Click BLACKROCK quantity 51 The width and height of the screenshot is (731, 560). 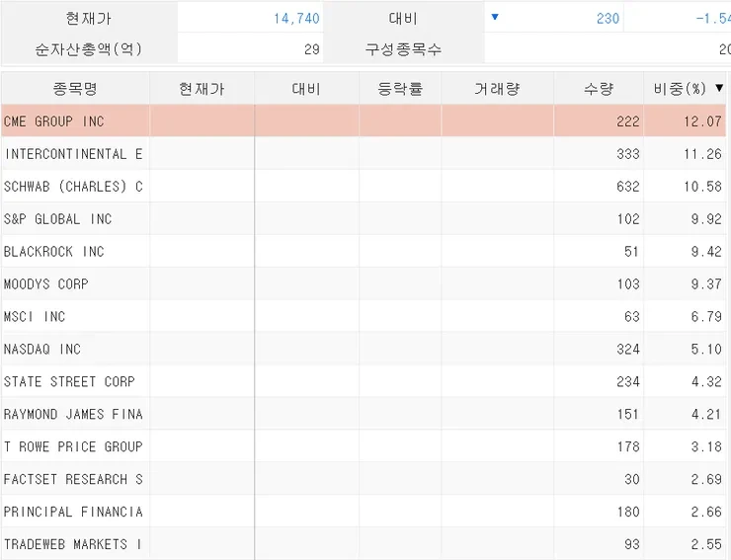pos(631,252)
